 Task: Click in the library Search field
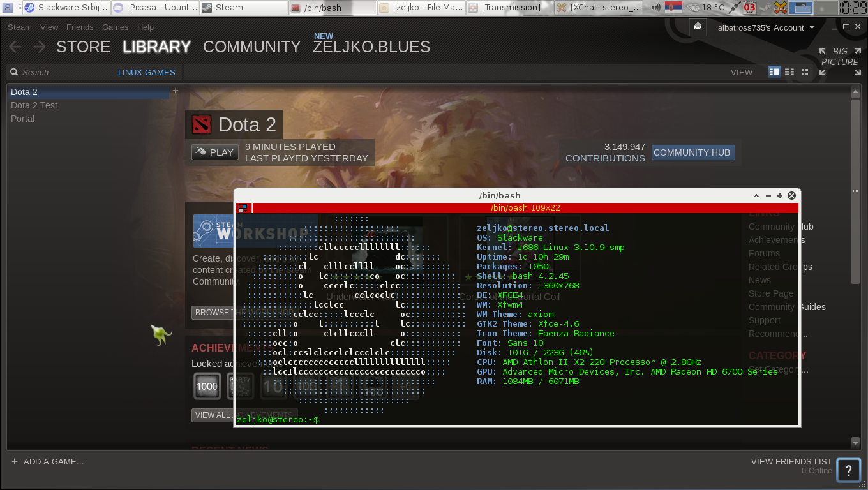coord(64,72)
